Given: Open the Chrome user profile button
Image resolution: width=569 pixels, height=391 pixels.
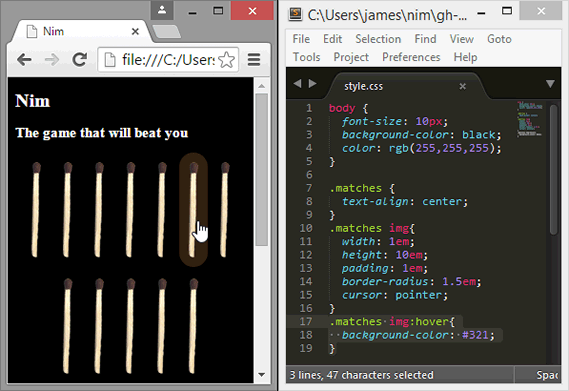Looking at the screenshot, I should click(x=162, y=10).
